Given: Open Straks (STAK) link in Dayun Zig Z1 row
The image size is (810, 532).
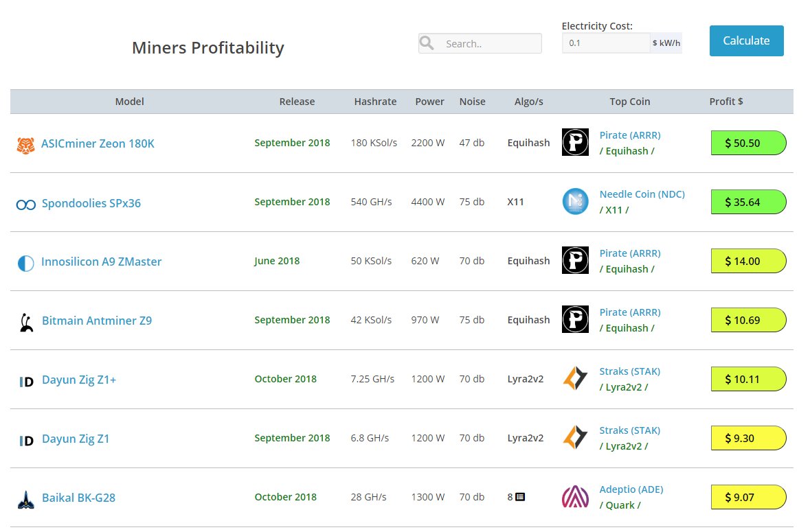Looking at the screenshot, I should [630, 430].
